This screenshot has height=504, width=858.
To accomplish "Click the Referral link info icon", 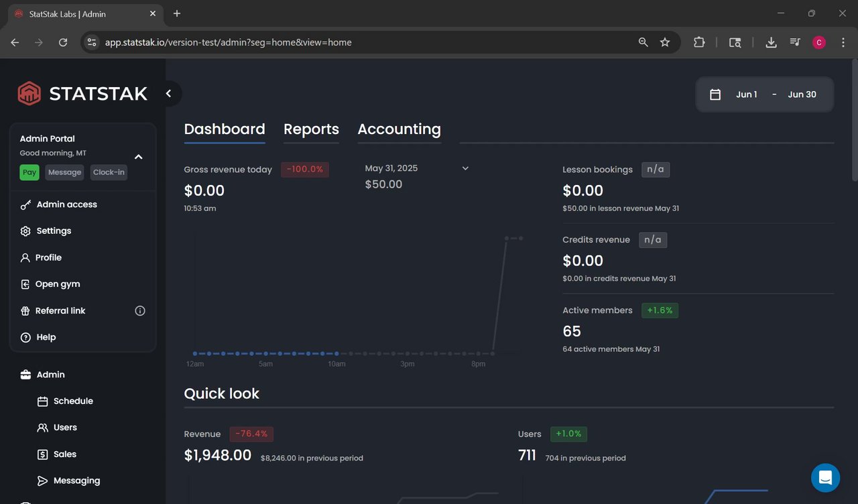I will 140,311.
